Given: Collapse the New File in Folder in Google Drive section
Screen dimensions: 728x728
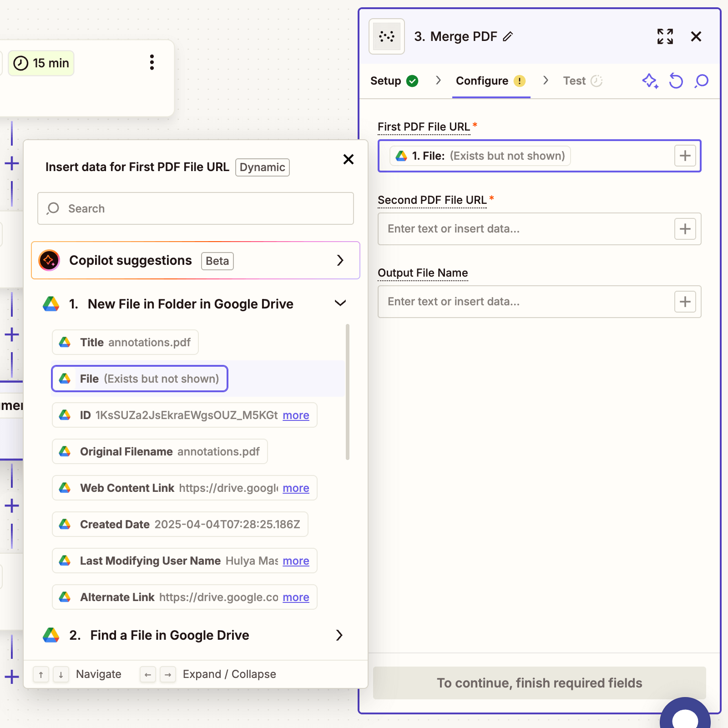Looking at the screenshot, I should click(340, 303).
